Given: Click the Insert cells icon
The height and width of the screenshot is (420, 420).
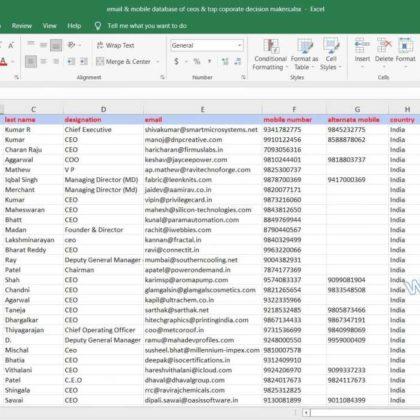Looking at the screenshot, I should (x=362, y=46).
